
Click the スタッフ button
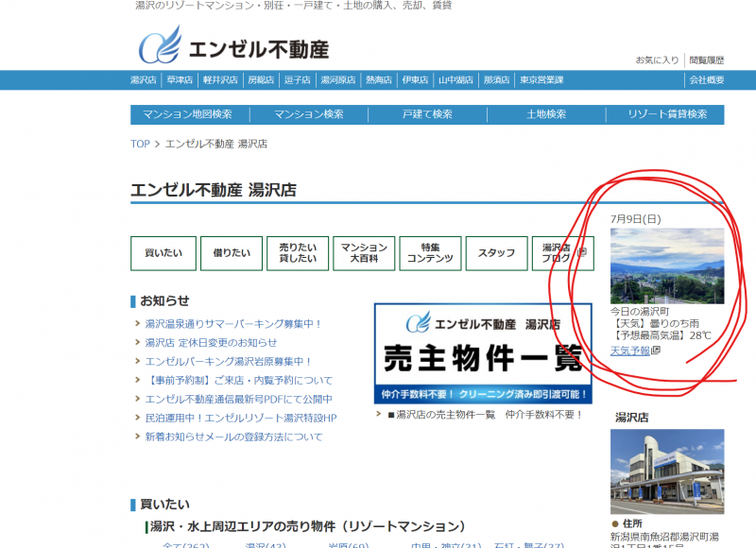[497, 253]
